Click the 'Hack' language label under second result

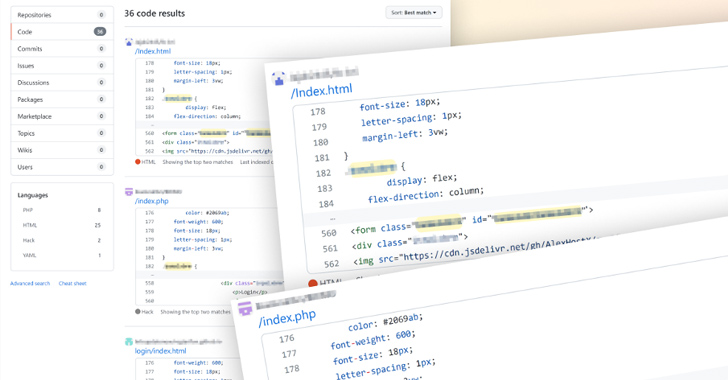(147, 312)
